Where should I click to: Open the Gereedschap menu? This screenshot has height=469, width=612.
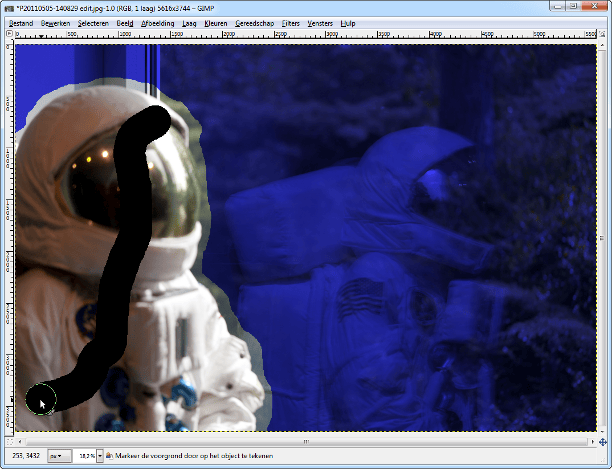254,23
